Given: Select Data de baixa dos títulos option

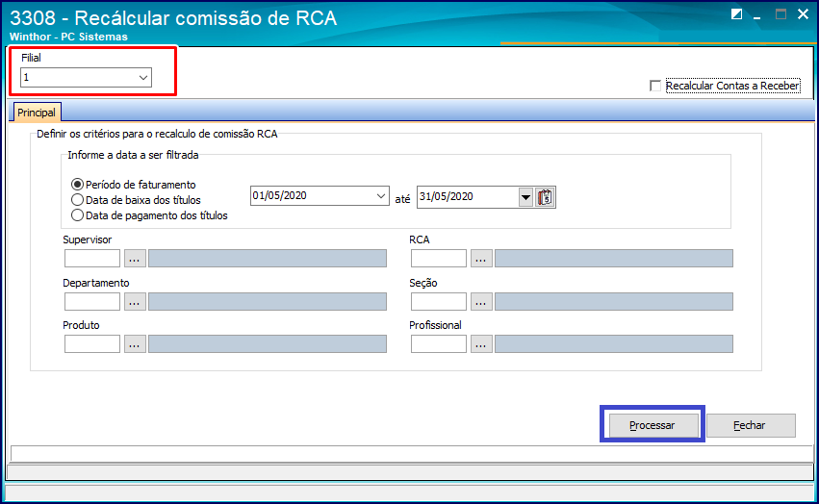Looking at the screenshot, I should tap(77, 199).
